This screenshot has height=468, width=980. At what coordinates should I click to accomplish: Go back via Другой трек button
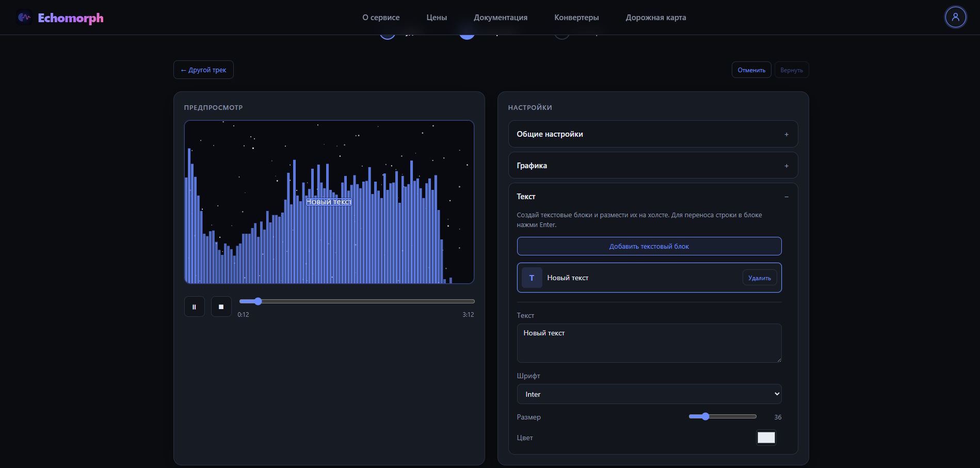coord(203,70)
